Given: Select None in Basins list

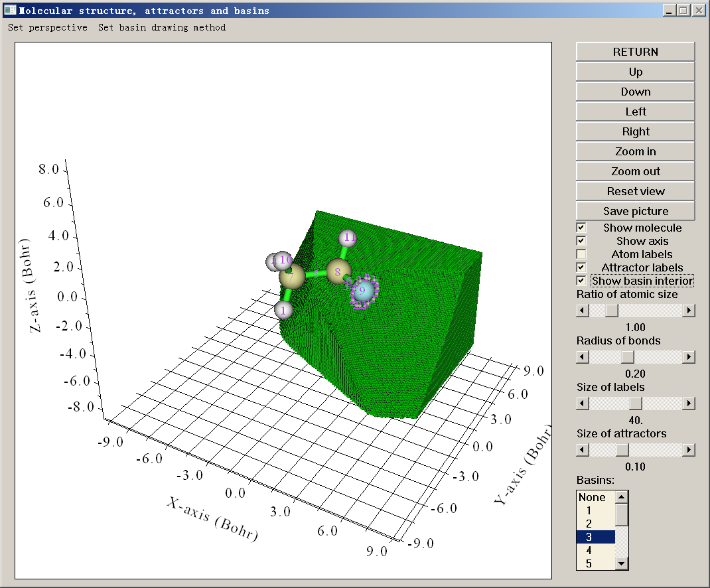Looking at the screenshot, I should tap(596, 497).
